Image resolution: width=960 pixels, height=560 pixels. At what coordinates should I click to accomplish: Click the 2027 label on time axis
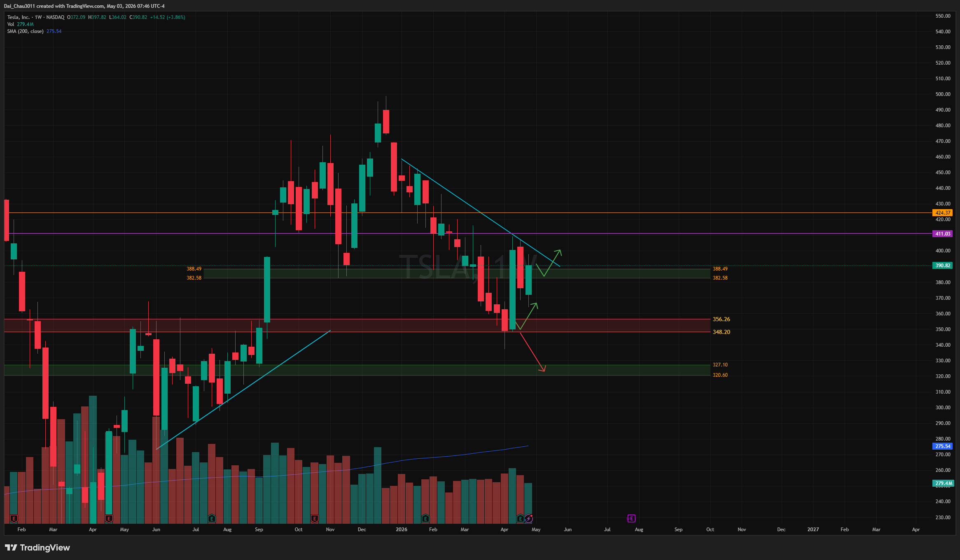coord(813,530)
